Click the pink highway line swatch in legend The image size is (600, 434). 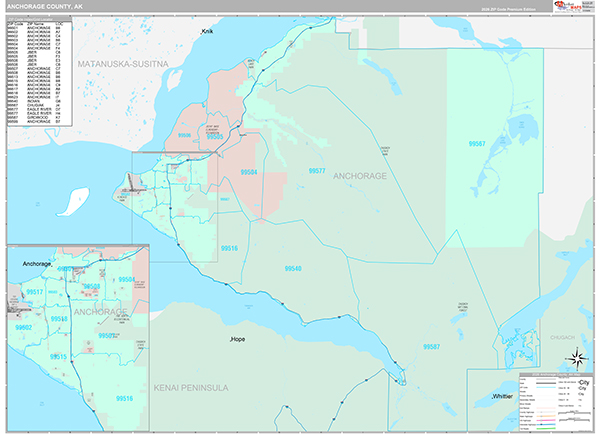[546, 420]
